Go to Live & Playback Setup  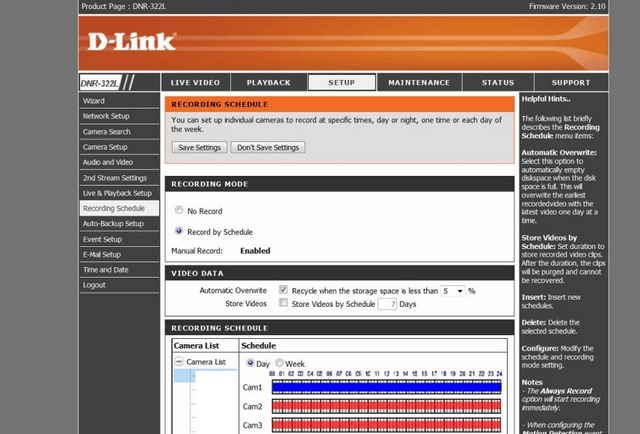(119, 193)
